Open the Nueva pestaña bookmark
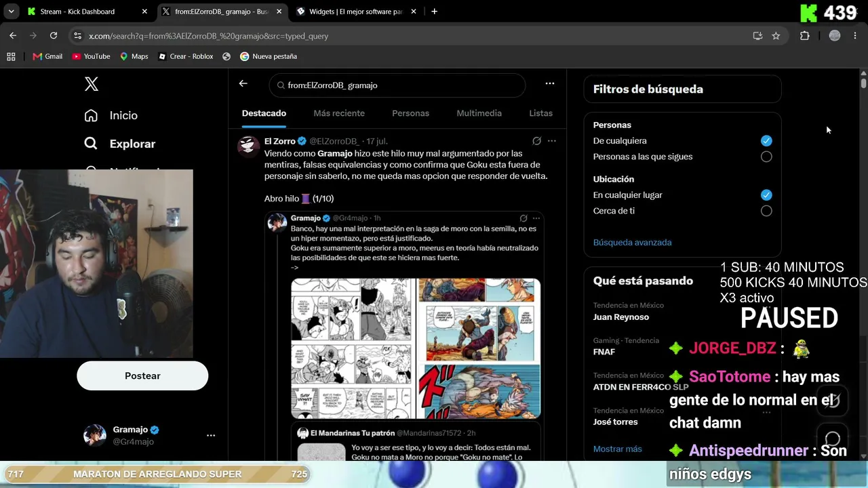The height and width of the screenshot is (488, 868). coord(269,56)
